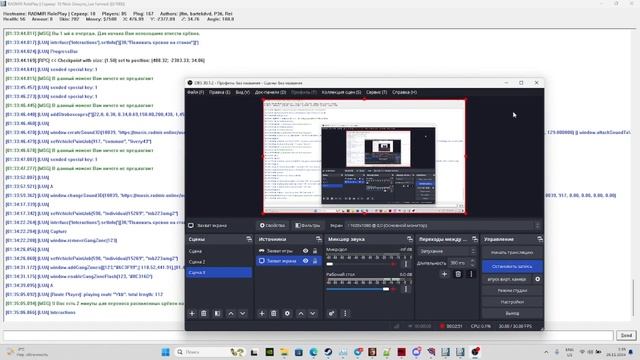
Task: Decrease transition duration with down arrow
Action: tap(473, 265)
